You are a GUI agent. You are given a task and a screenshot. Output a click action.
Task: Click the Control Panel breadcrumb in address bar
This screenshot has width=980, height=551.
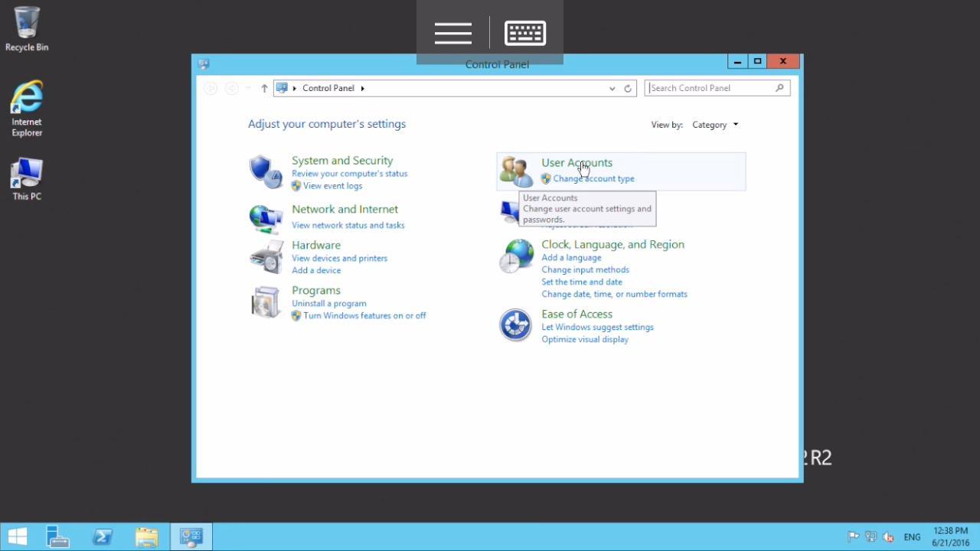coord(328,88)
